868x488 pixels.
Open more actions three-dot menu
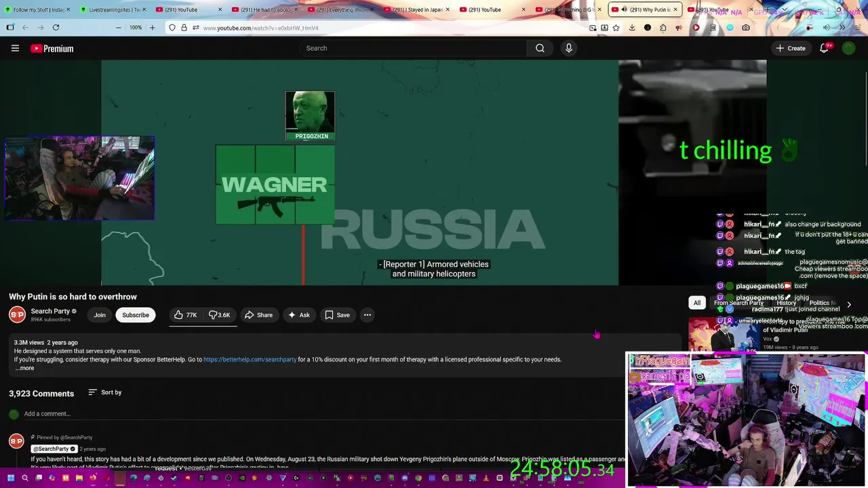(367, 314)
